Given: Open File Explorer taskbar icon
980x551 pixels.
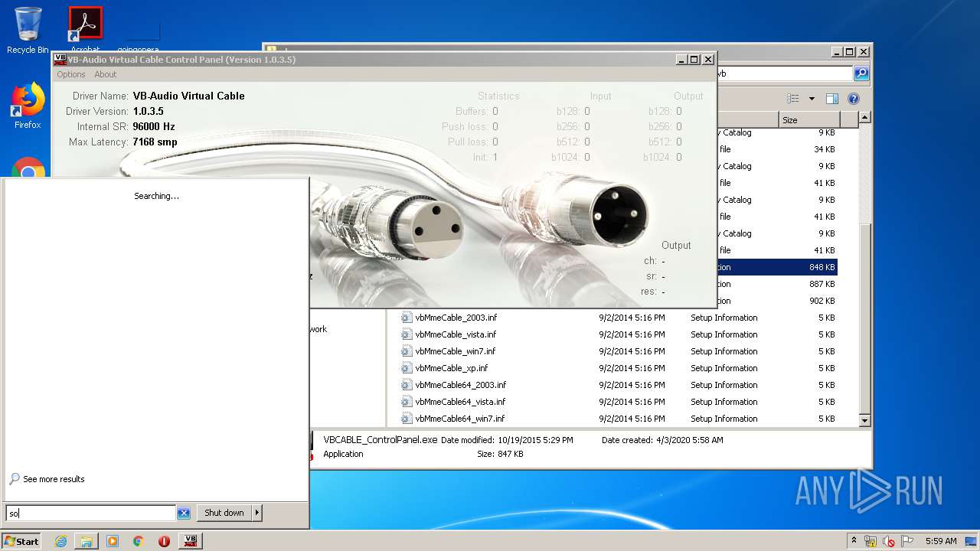Looking at the screenshot, I should point(87,541).
